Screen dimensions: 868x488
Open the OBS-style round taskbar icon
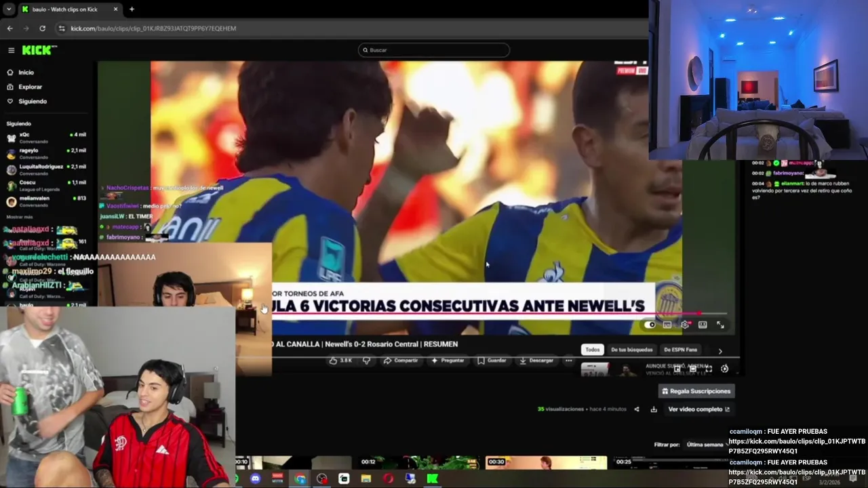[322, 479]
